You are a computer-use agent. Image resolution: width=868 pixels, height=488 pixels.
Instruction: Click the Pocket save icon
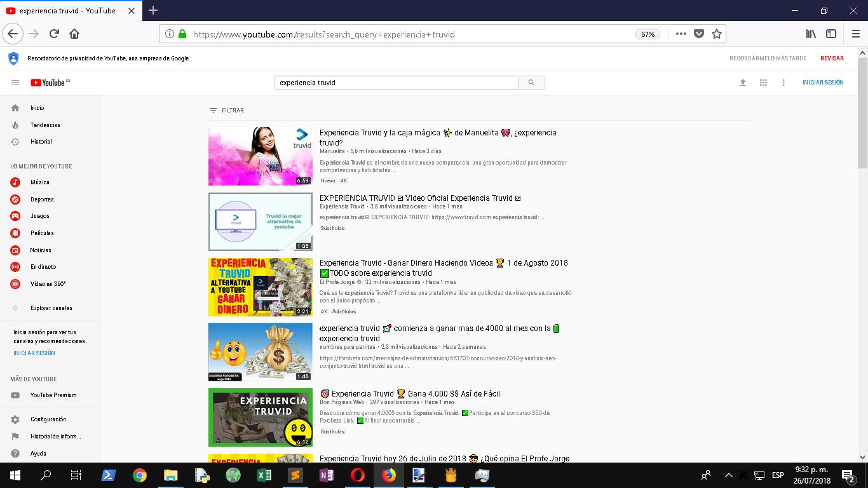point(699,34)
